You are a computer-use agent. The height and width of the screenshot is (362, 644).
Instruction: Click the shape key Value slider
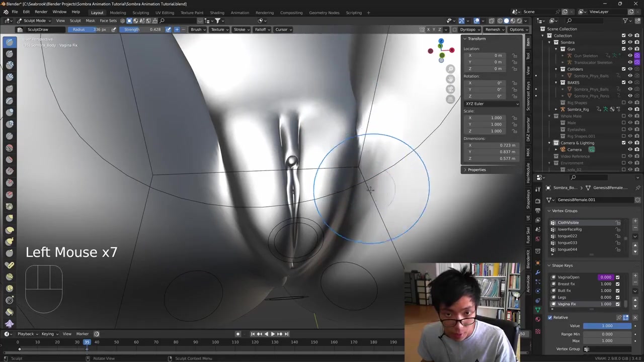pyautogui.click(x=607, y=326)
